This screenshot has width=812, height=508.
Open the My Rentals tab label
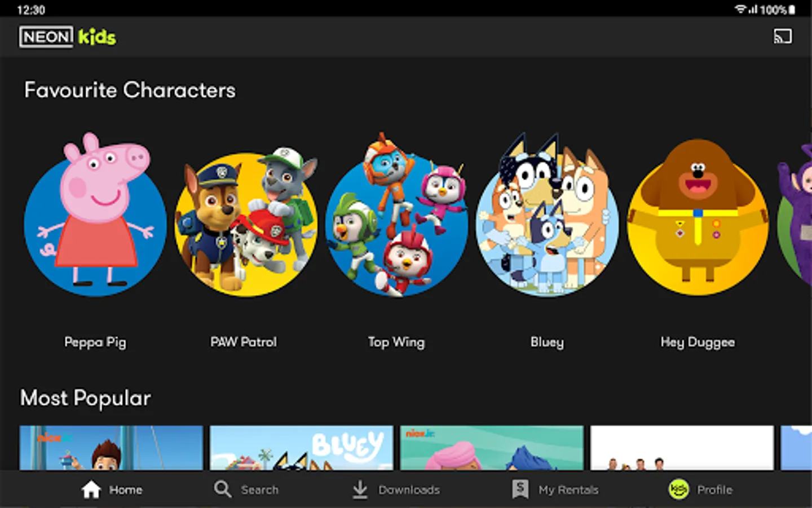point(568,490)
